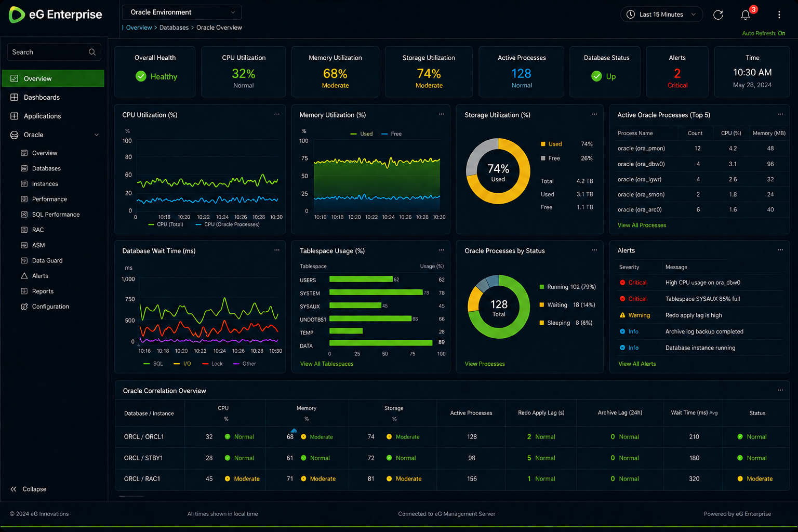Image resolution: width=798 pixels, height=532 pixels.
Task: Click the Alerts 2 Critical card
Action: pyautogui.click(x=677, y=72)
